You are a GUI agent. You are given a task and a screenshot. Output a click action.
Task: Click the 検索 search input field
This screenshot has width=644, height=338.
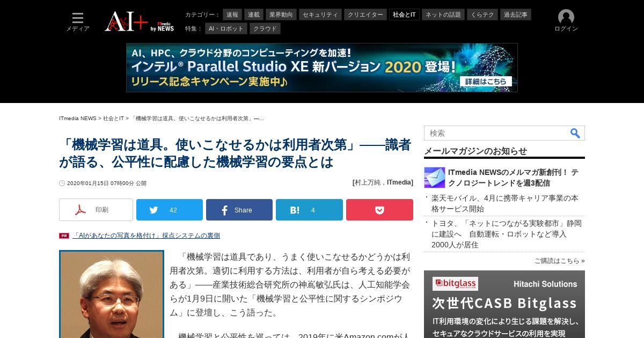click(x=496, y=133)
